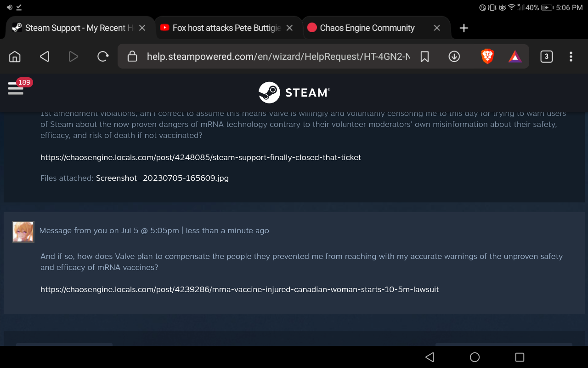
Task: Bookmark this Steam Support page
Action: tap(425, 57)
